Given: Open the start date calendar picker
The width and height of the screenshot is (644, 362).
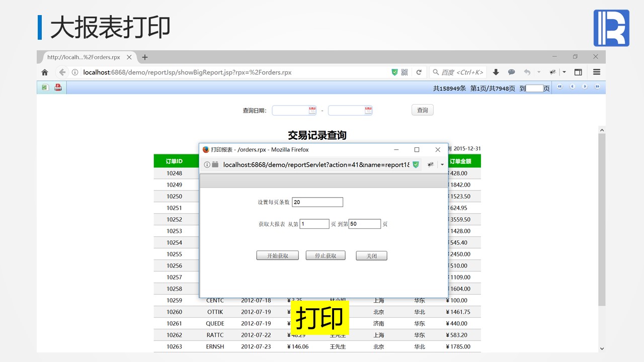Looking at the screenshot, I should [312, 110].
